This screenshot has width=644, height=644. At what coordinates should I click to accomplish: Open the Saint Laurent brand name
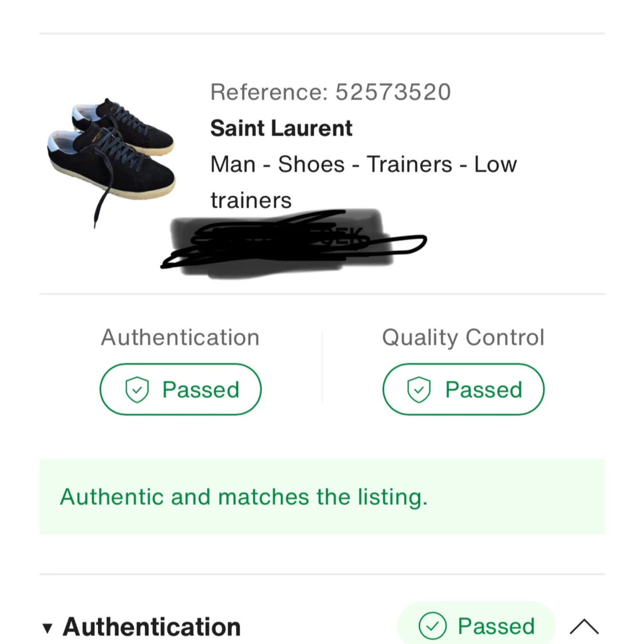point(281,128)
